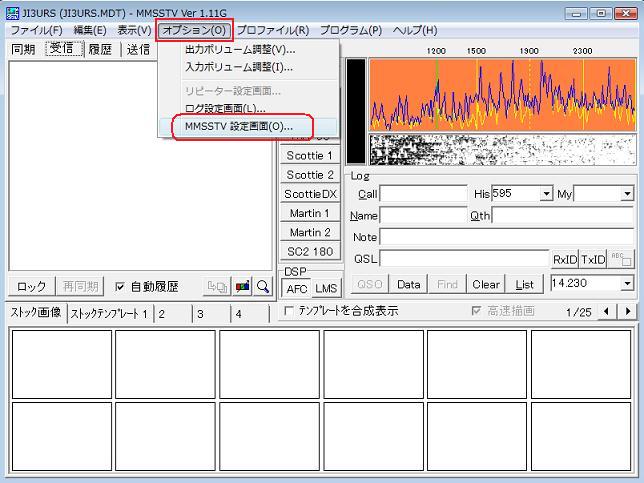Open the プログラム(P) menu
Screen dimensions: 644x483
pos(351,30)
